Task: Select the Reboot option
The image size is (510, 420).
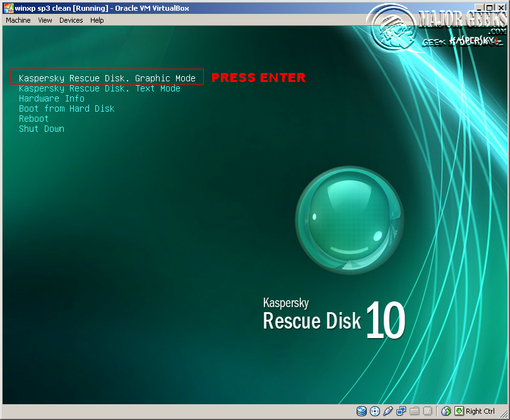Action: click(x=33, y=119)
